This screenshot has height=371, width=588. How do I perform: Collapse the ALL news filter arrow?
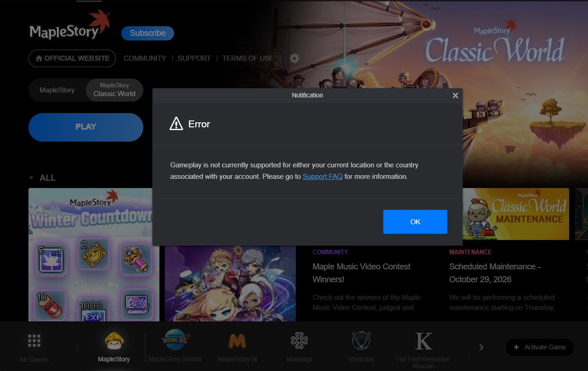click(31, 178)
